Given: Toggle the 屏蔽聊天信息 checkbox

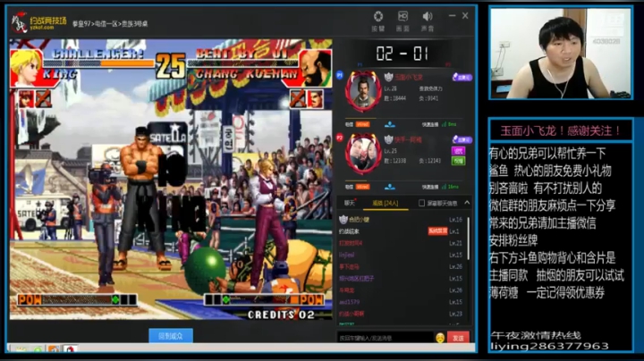Looking at the screenshot, I should coord(421,203).
